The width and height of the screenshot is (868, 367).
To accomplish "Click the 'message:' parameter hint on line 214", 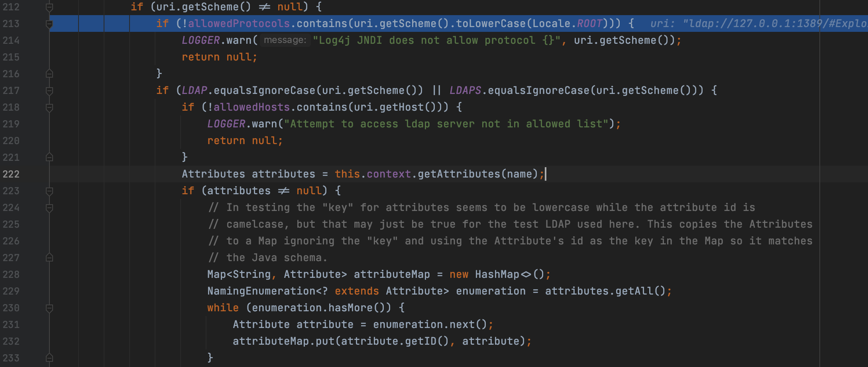I will pyautogui.click(x=285, y=40).
